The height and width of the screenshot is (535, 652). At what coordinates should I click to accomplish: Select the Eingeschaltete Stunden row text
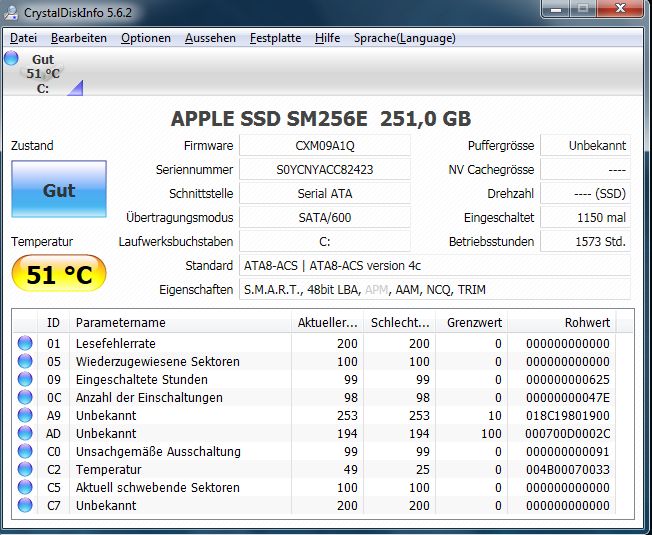pyautogui.click(x=142, y=379)
